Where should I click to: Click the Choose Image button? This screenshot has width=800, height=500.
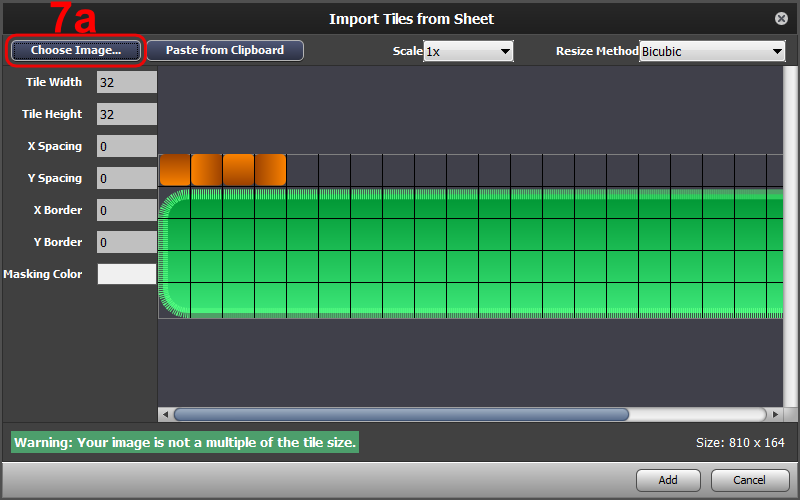(76, 51)
